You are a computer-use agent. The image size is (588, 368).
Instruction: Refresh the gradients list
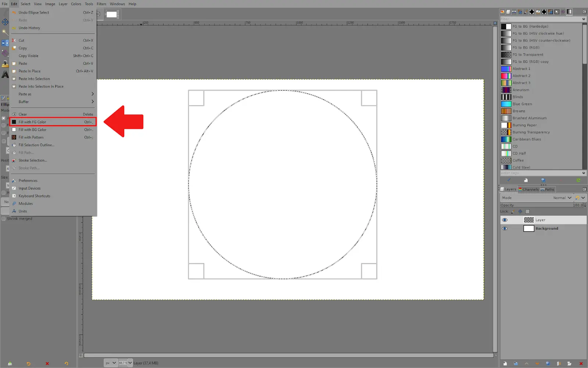coord(578,180)
